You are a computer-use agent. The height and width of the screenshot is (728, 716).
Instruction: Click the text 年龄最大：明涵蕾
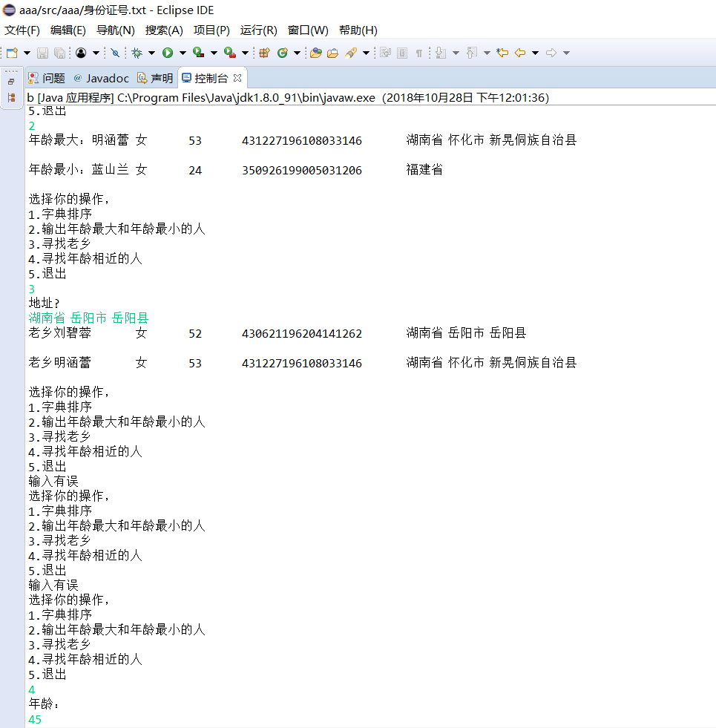tap(79, 140)
